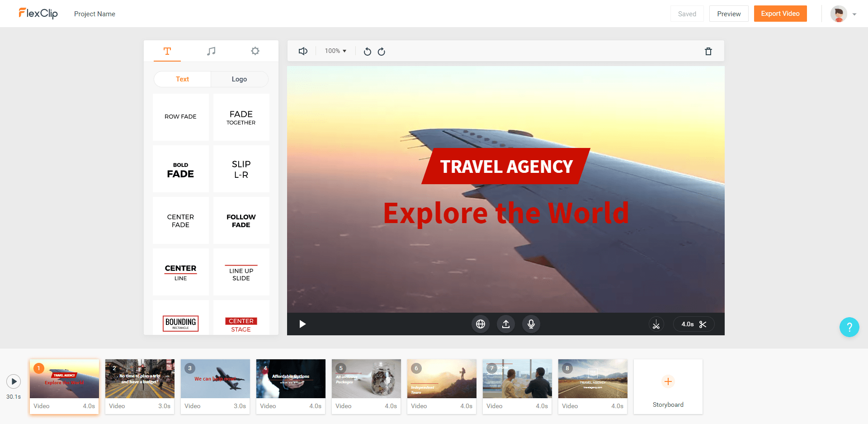Select the Text toggle option

coord(182,79)
